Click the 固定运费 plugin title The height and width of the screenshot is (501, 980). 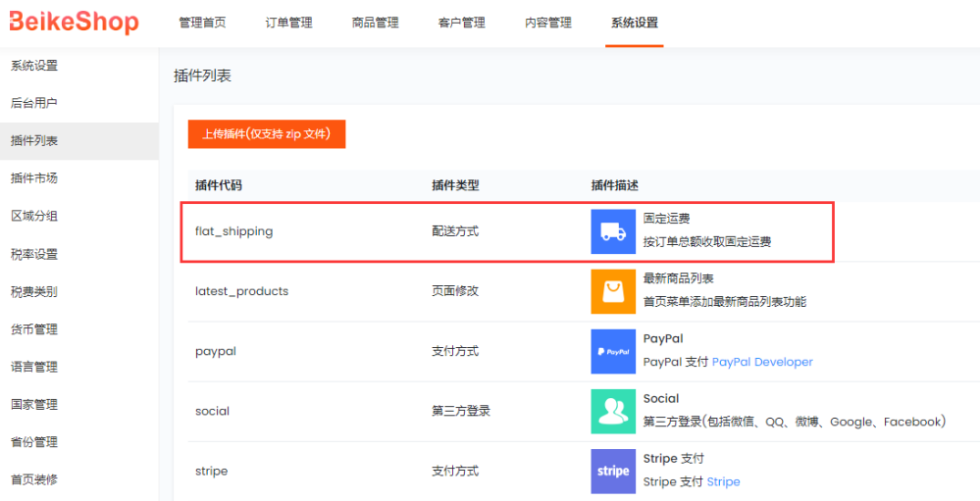667,220
